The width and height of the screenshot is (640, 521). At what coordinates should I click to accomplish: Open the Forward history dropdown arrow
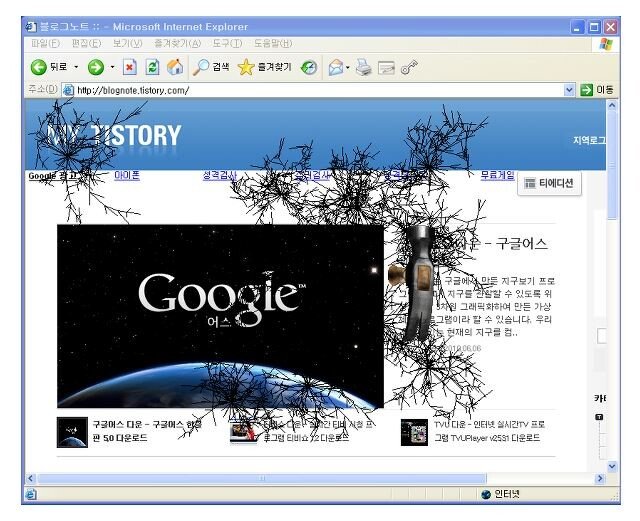pyautogui.click(x=112, y=67)
